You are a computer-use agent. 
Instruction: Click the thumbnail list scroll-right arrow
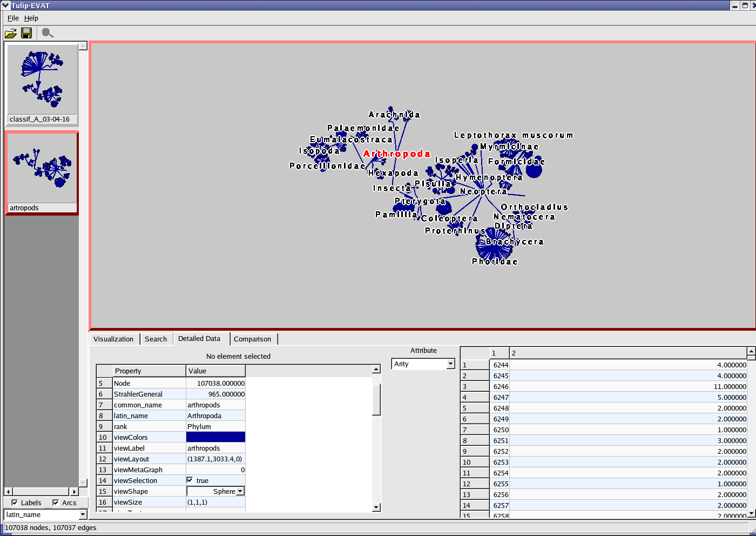point(75,492)
